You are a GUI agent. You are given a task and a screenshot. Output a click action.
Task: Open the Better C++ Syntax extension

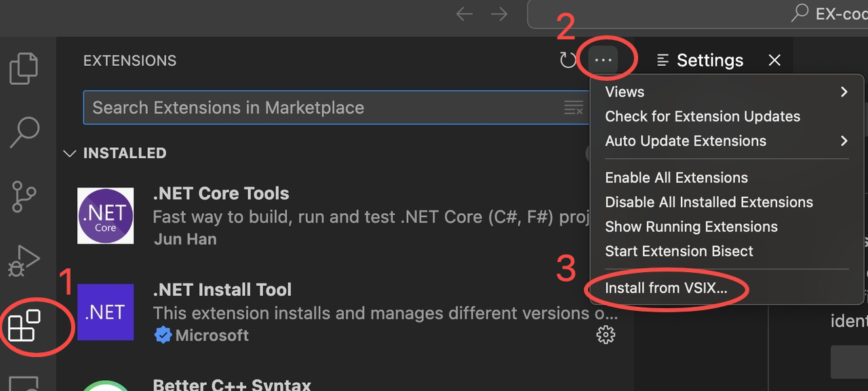(x=232, y=384)
